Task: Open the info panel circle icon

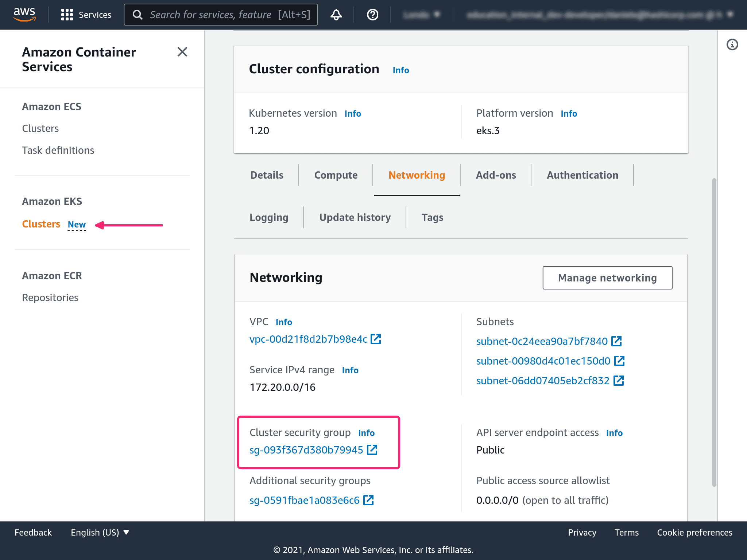Action: click(x=732, y=44)
